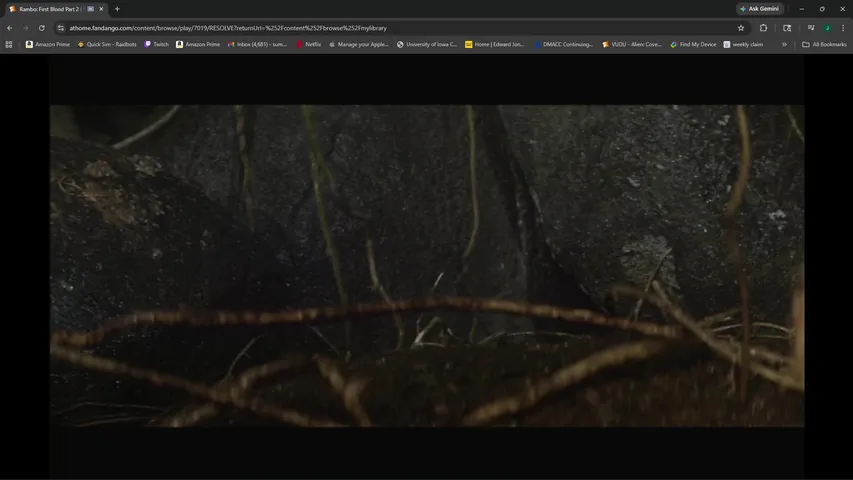This screenshot has height=480, width=853.
Task: Go back to the previous page
Action: pos(10,28)
